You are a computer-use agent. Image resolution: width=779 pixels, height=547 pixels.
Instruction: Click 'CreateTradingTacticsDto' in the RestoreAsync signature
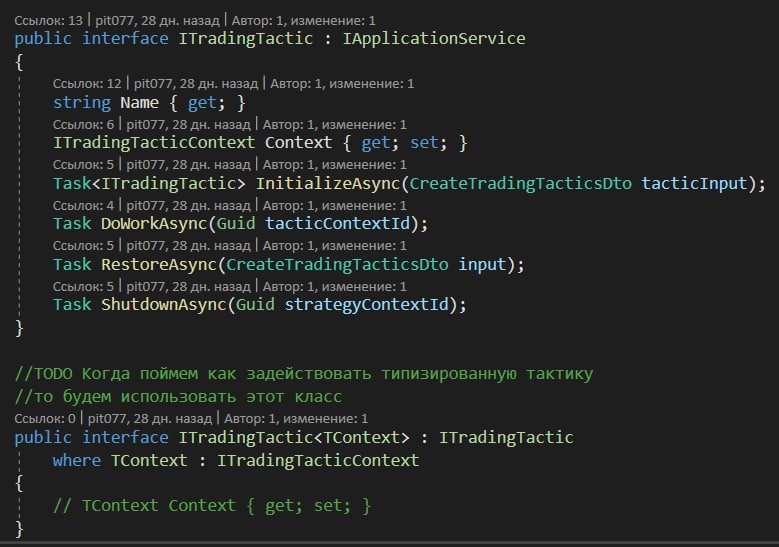coord(337,264)
